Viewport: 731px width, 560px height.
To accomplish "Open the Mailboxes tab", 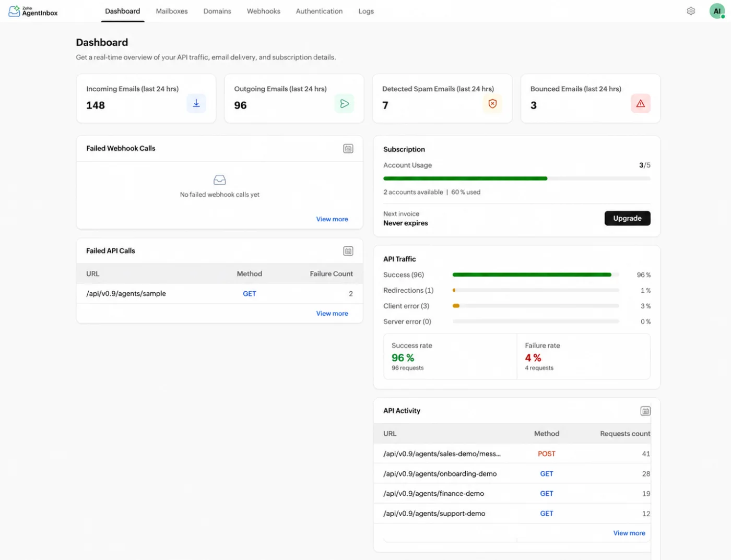I will click(x=172, y=11).
